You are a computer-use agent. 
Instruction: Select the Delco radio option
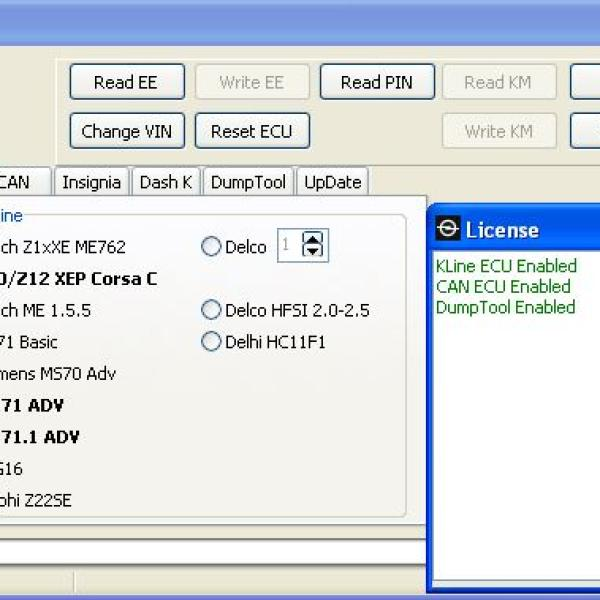click(211, 247)
